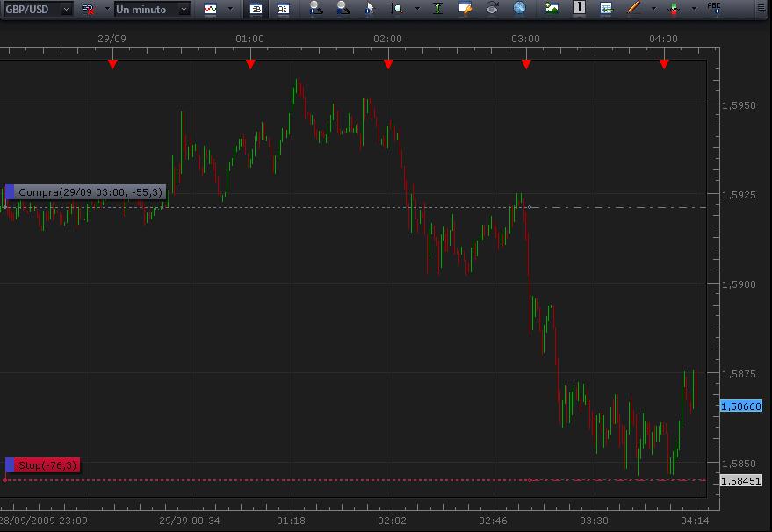Click the 1,5950 price axis label

[x=739, y=105]
